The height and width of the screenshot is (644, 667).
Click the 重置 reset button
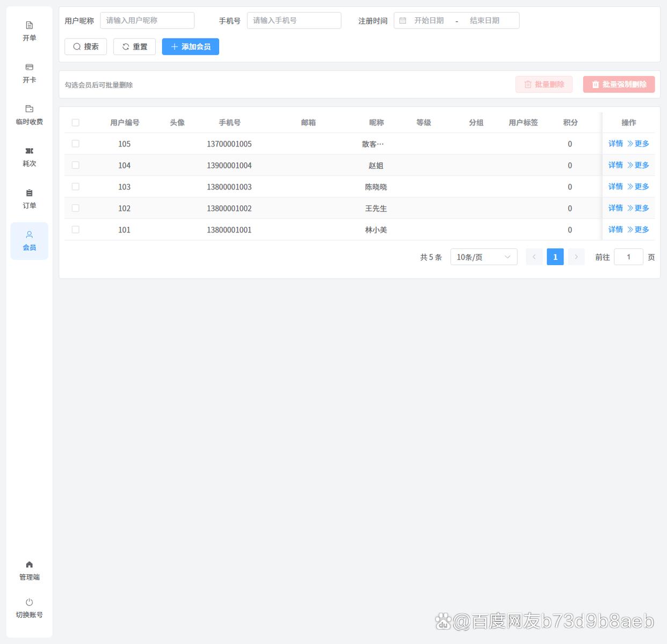point(134,47)
